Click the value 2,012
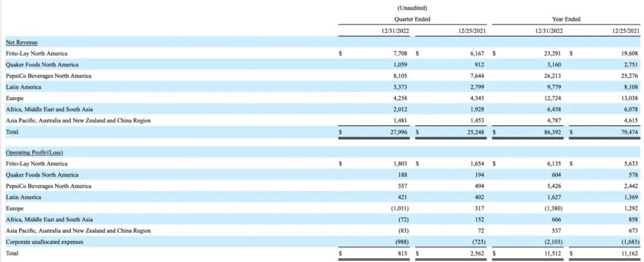 point(402,109)
